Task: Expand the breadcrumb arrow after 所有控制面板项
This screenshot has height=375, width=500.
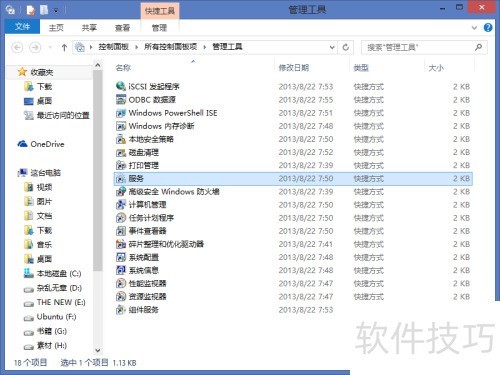Action: [205, 47]
